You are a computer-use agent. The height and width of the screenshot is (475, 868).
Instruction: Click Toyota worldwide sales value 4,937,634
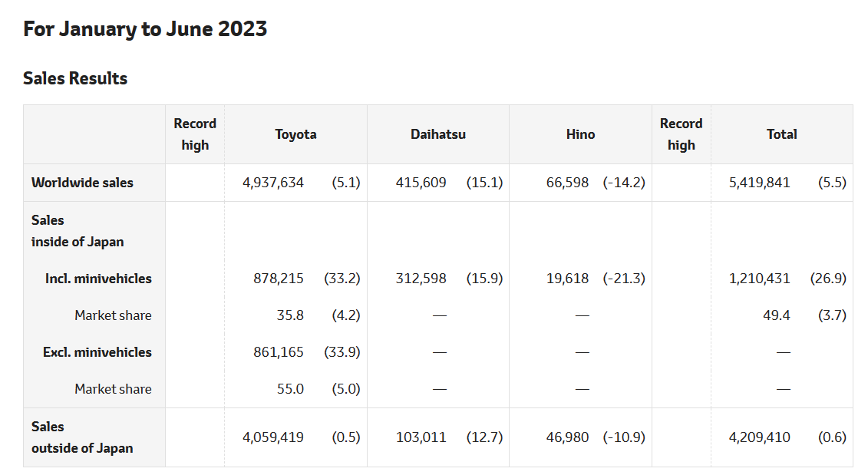pyautogui.click(x=272, y=183)
